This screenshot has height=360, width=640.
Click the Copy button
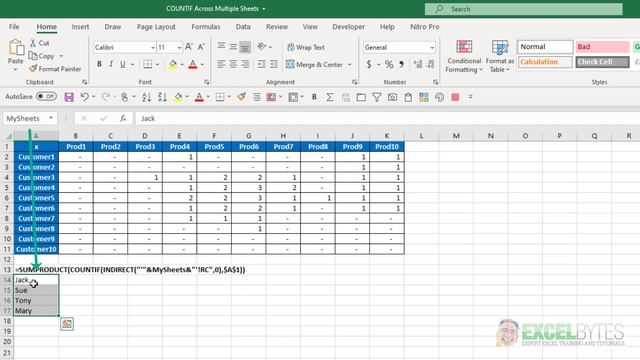click(x=42, y=56)
